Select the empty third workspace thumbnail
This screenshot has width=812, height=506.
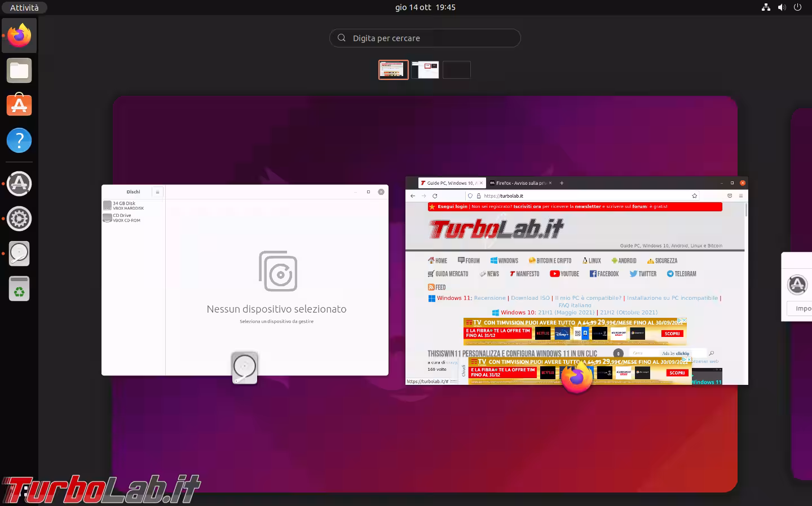457,70
